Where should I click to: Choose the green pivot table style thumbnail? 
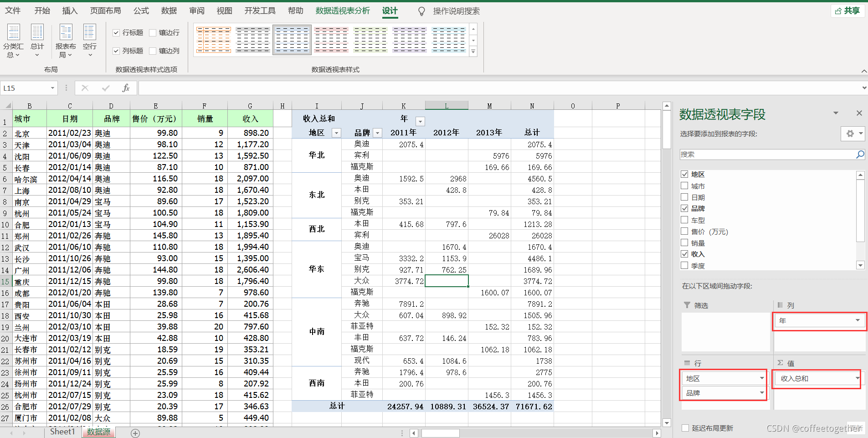pyautogui.click(x=370, y=40)
